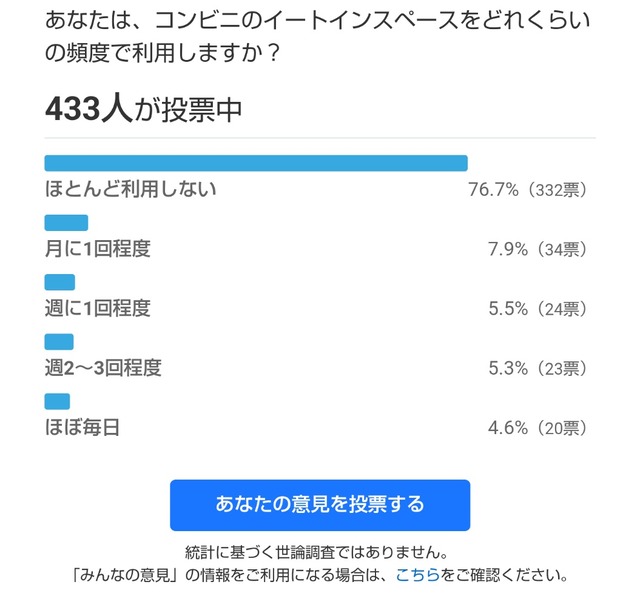
Task: Click the ほぼ毎日 option label
Action: (82, 427)
